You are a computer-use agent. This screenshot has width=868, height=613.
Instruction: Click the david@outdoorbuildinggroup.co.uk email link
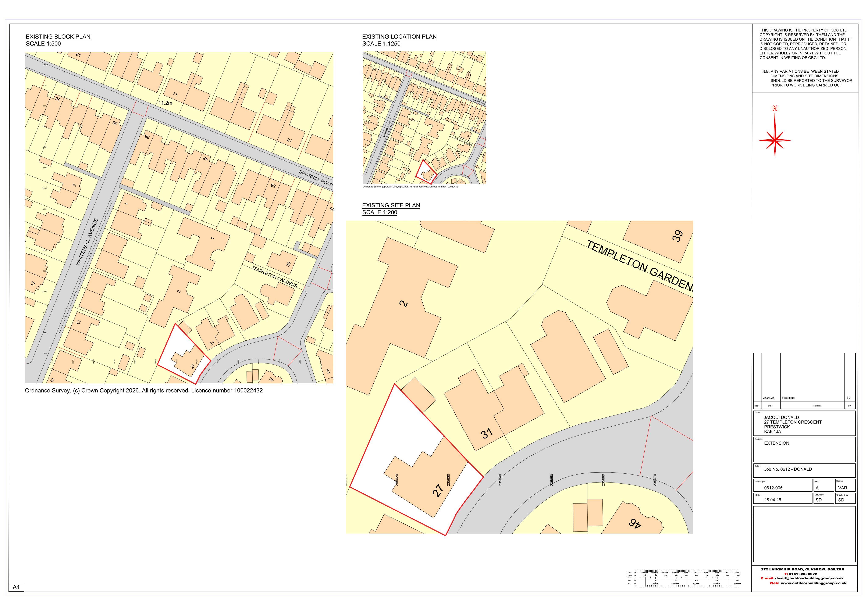(809, 578)
